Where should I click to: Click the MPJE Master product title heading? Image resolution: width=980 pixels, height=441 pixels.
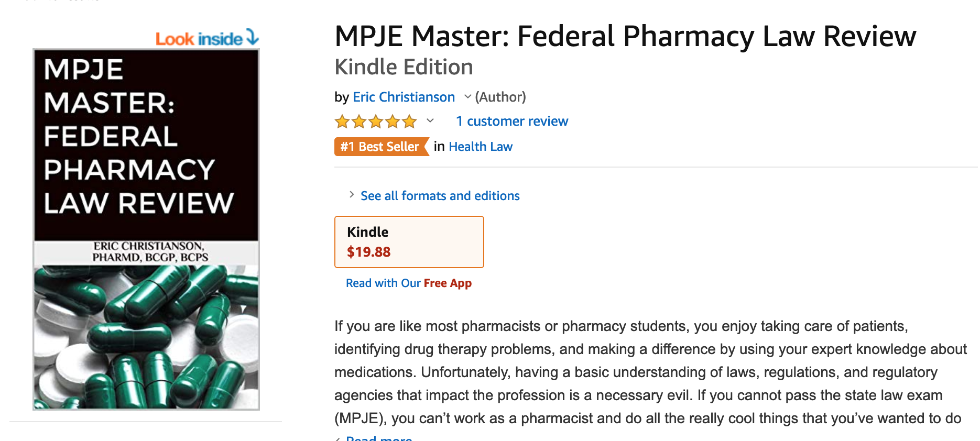[625, 36]
